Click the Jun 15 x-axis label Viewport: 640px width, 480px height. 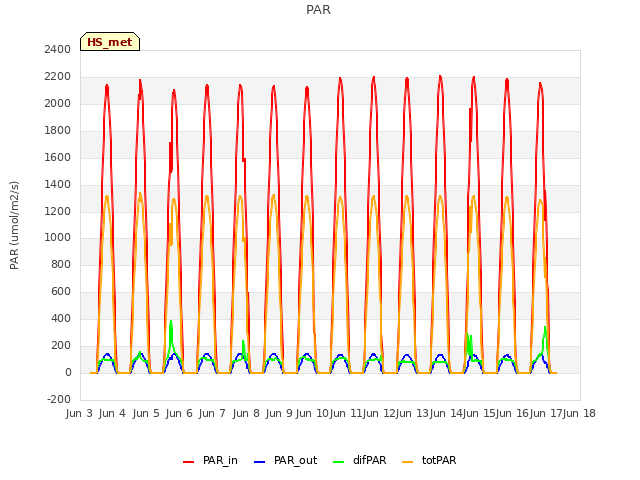pyautogui.click(x=479, y=414)
